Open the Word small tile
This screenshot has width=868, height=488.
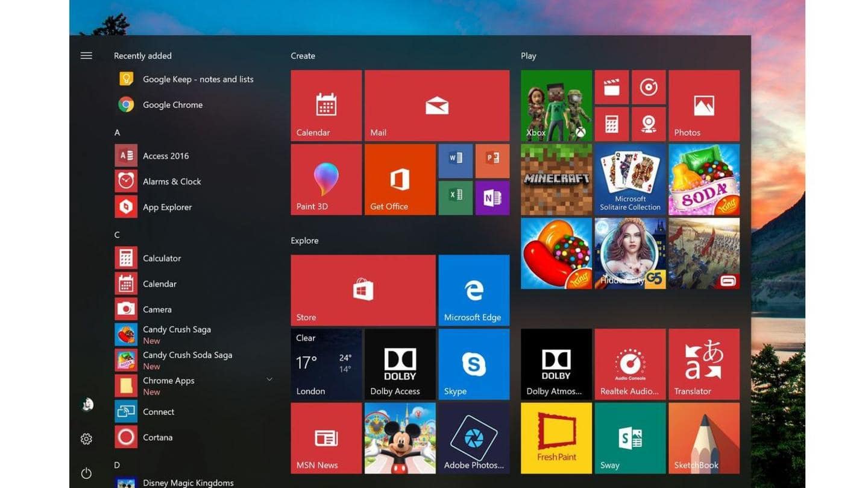tap(456, 161)
